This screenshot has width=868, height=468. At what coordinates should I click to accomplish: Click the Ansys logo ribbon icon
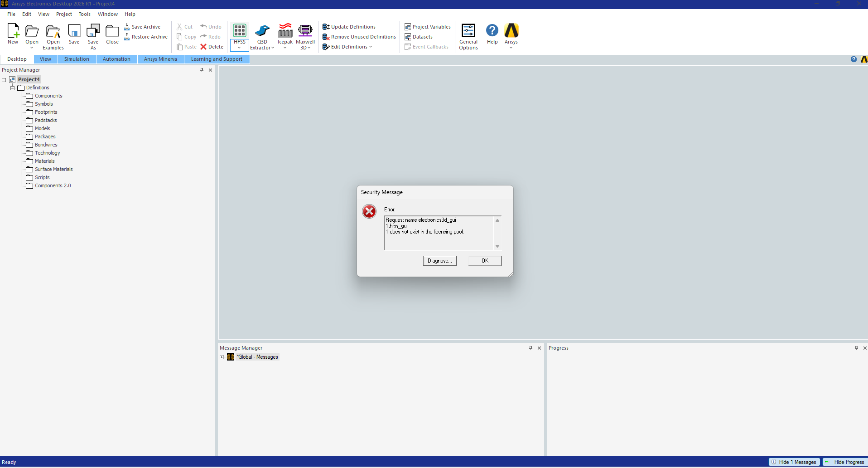click(511, 30)
